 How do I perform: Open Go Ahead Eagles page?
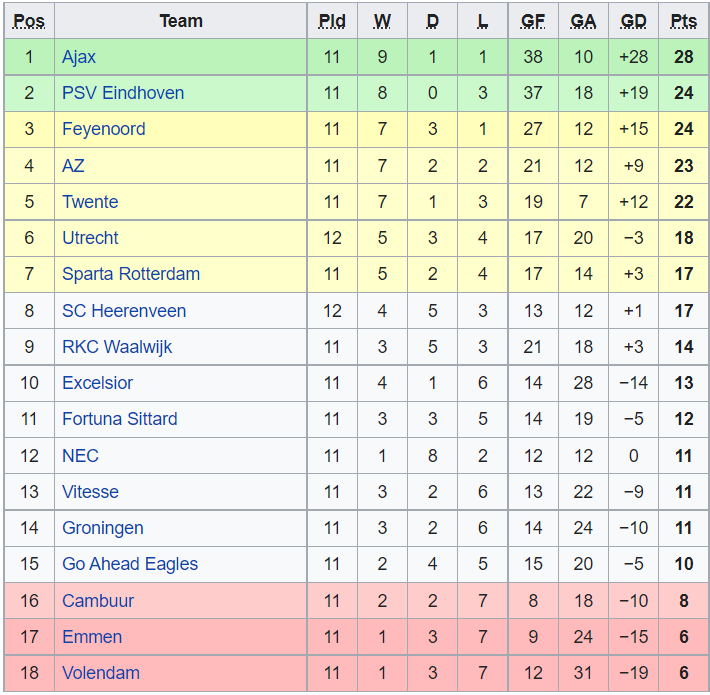130,564
